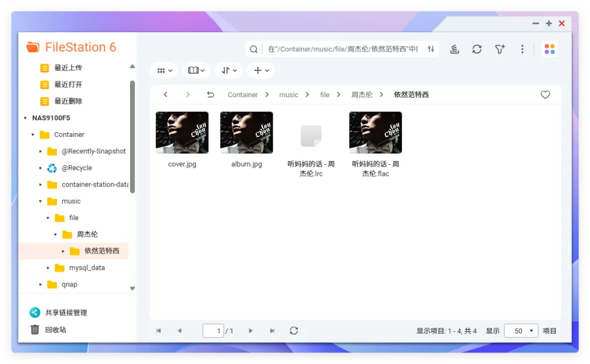Click file in the breadcrumb path
Screen dimensions: 590x364
click(324, 95)
